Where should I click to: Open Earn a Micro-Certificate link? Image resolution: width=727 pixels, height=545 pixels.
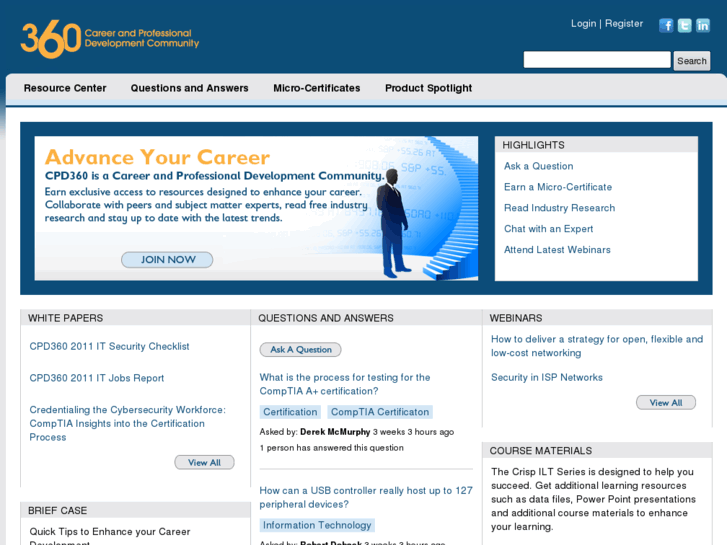coord(558,187)
